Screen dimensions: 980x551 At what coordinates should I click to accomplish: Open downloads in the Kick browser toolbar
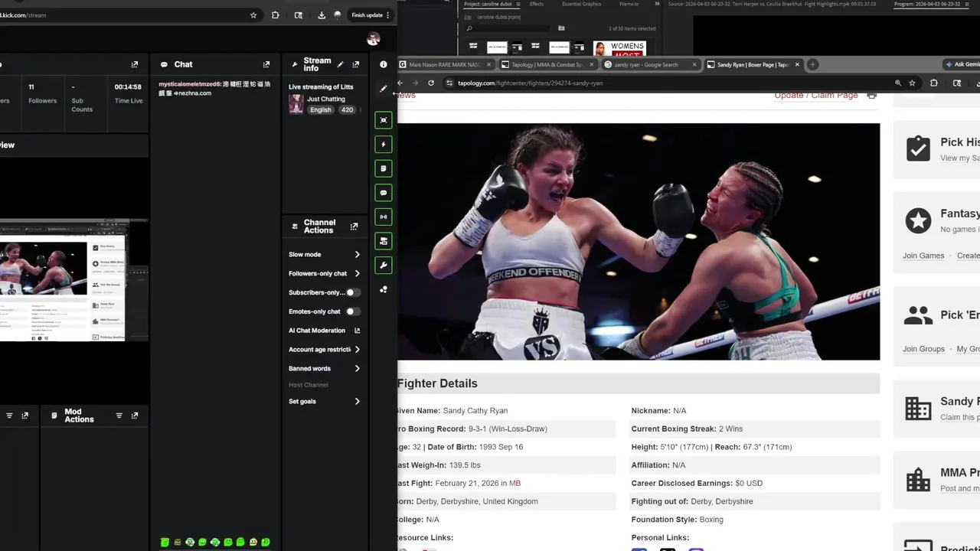[x=322, y=15]
